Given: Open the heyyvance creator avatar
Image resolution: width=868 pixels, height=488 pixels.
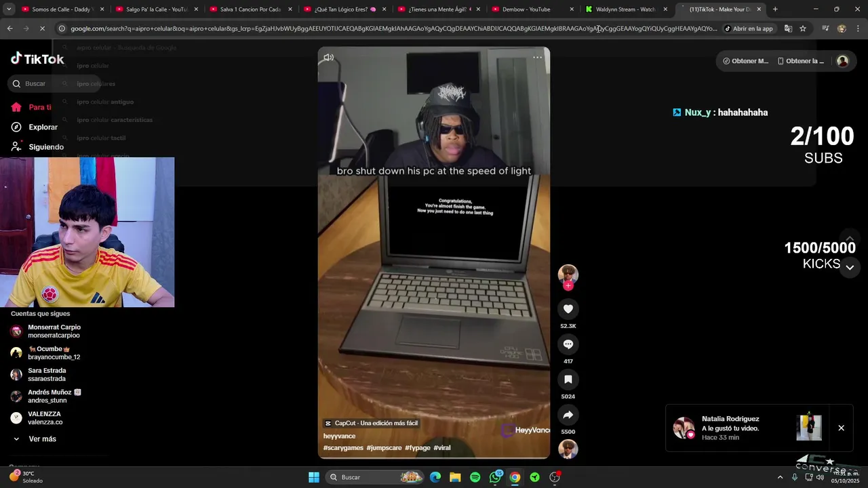Looking at the screenshot, I should pyautogui.click(x=568, y=274).
